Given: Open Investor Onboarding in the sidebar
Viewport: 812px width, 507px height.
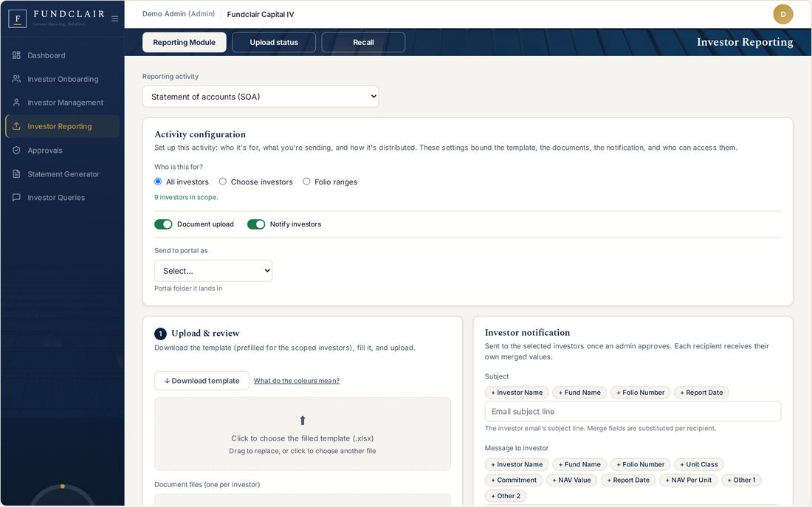Looking at the screenshot, I should tap(62, 79).
